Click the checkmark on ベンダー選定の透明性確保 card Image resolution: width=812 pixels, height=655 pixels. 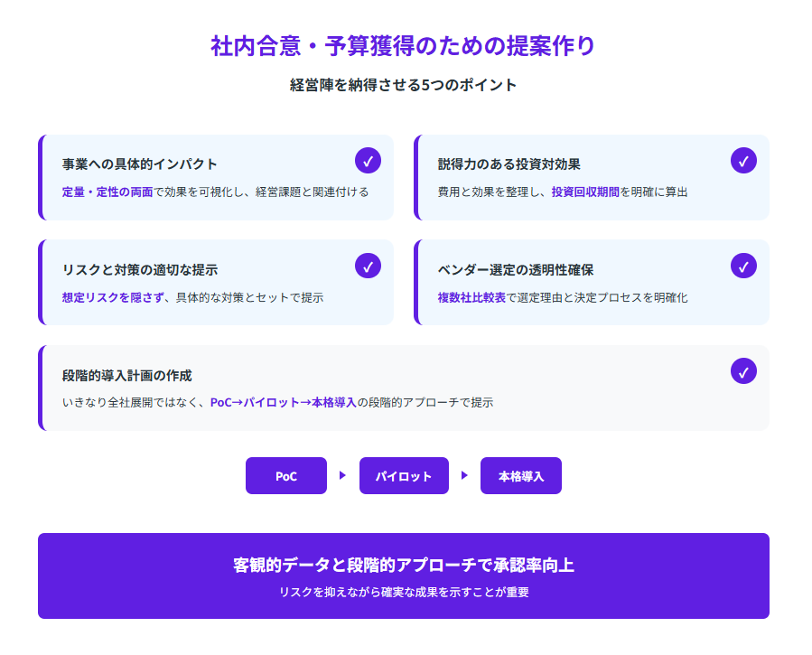point(743,266)
